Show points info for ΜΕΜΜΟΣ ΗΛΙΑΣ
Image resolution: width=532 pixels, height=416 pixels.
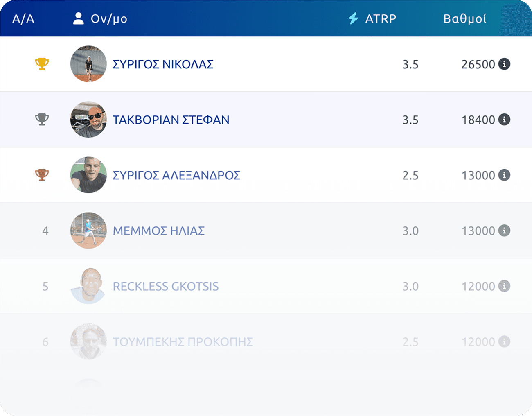(x=504, y=231)
